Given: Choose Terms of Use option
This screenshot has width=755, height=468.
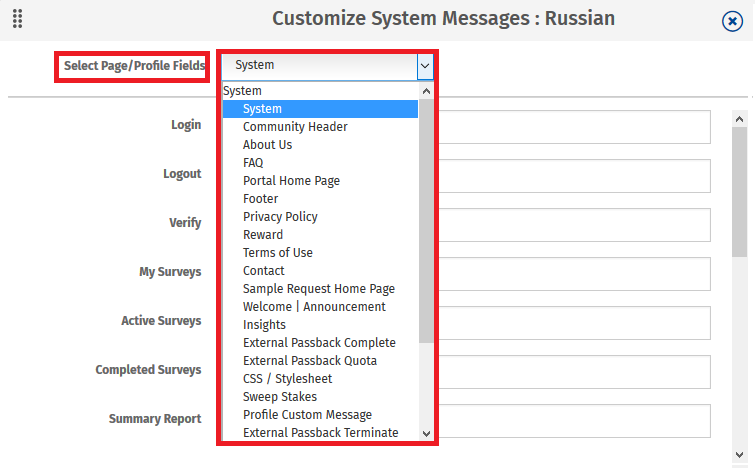Looking at the screenshot, I should click(278, 253).
